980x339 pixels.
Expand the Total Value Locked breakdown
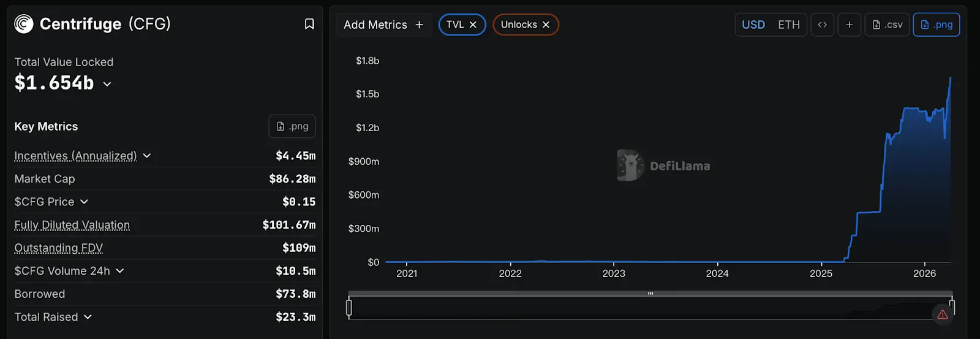pyautogui.click(x=107, y=84)
